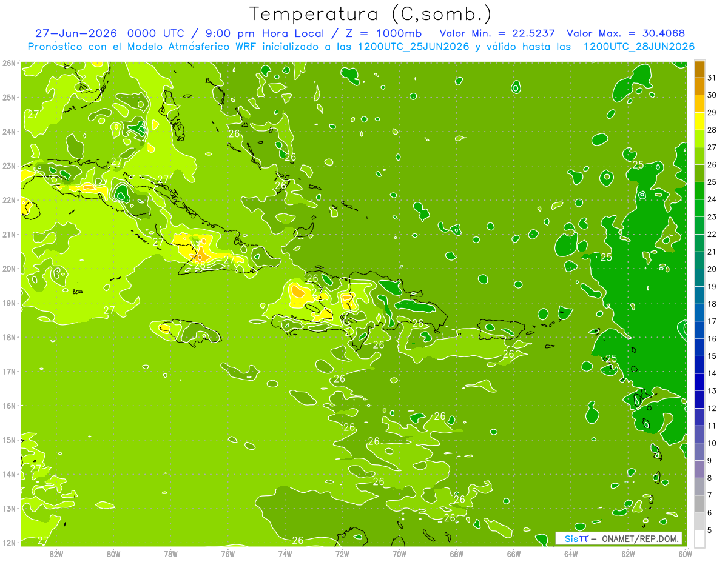The height and width of the screenshot is (562, 728).
Task: Pick the blue swatch between 16 and 17
Action: coord(699,330)
